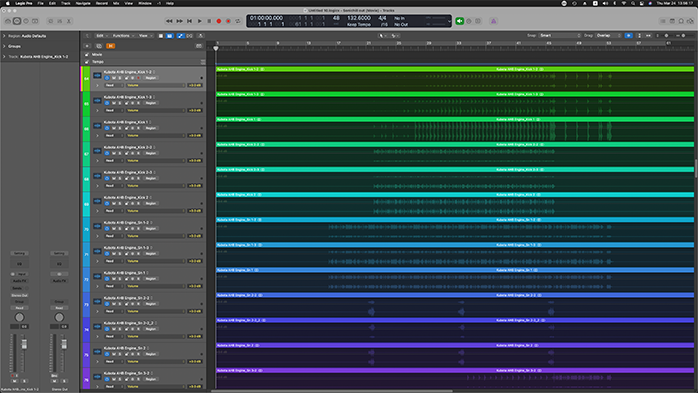
Task: Click the catch playhead button
Action: (x=200, y=36)
